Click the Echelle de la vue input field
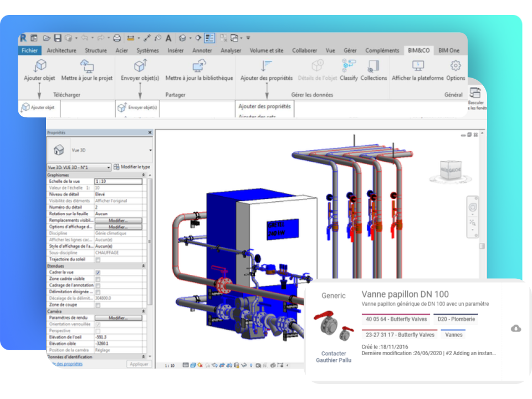Image resolution: width=532 pixels, height=399 pixels. pos(118,182)
